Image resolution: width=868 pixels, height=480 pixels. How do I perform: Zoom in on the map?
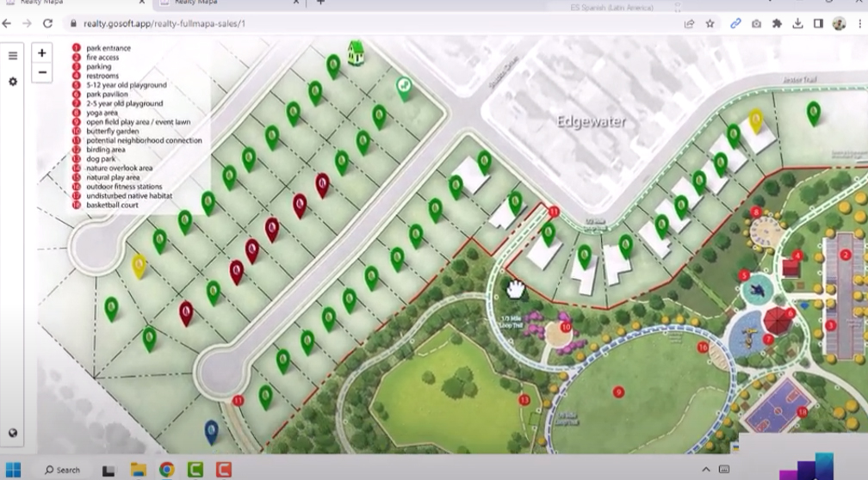[x=42, y=53]
